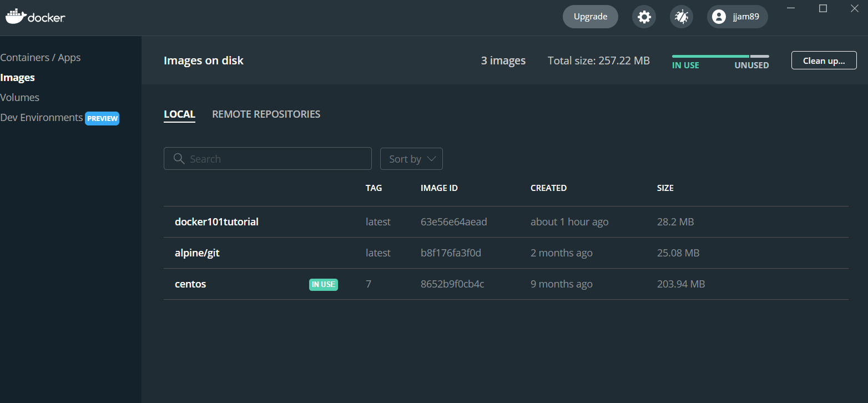Click image ID 63e56e64aead
The image size is (868, 403).
454,222
